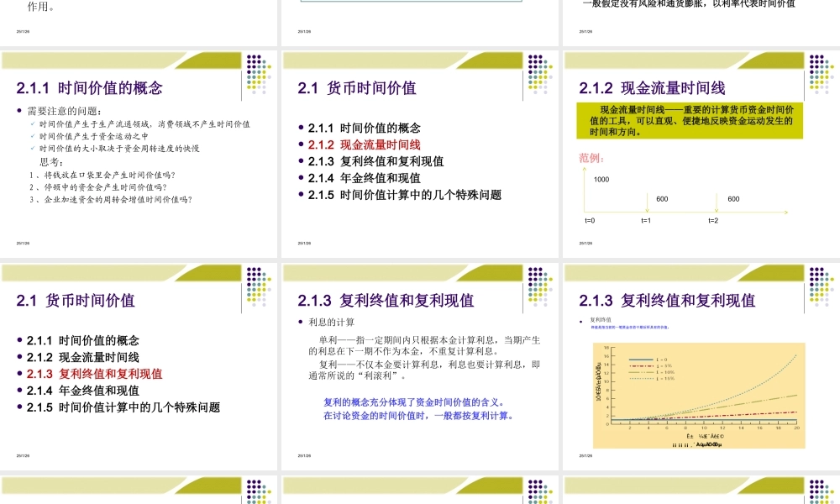
Task: Toggle the checkmark beside 时间价值的大小取决于资金周转速度的快慢
Action: 33,148
